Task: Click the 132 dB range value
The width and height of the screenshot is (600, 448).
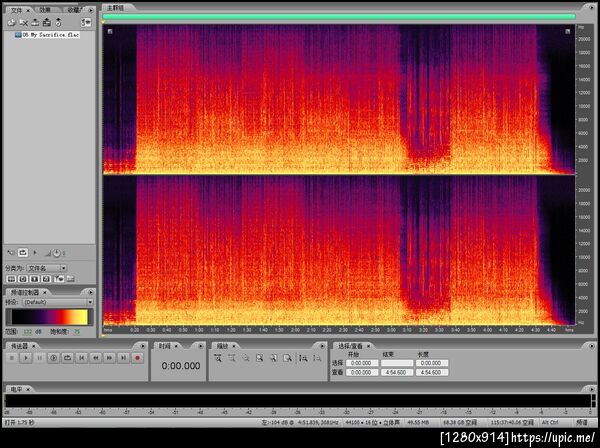Action: [28, 332]
